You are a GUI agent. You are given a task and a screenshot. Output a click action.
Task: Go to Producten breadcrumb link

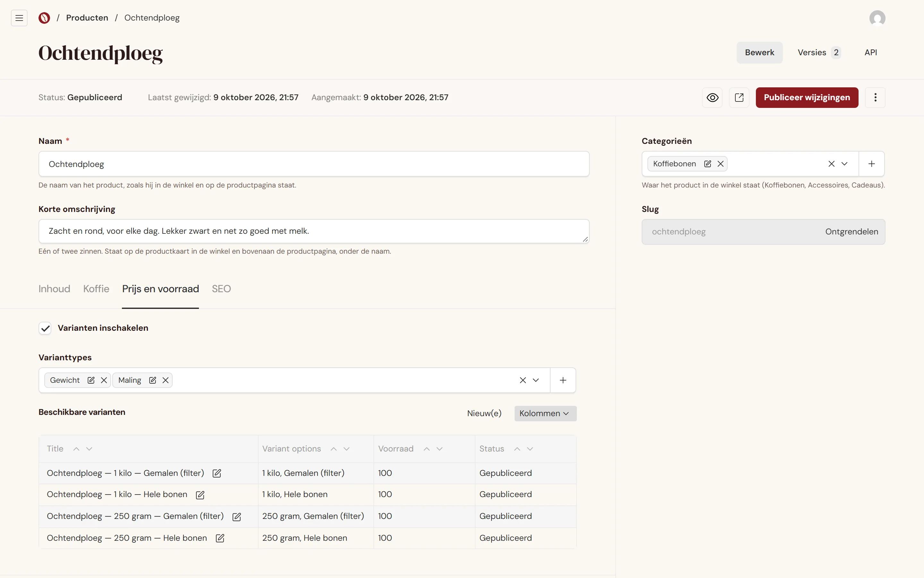pyautogui.click(x=87, y=18)
